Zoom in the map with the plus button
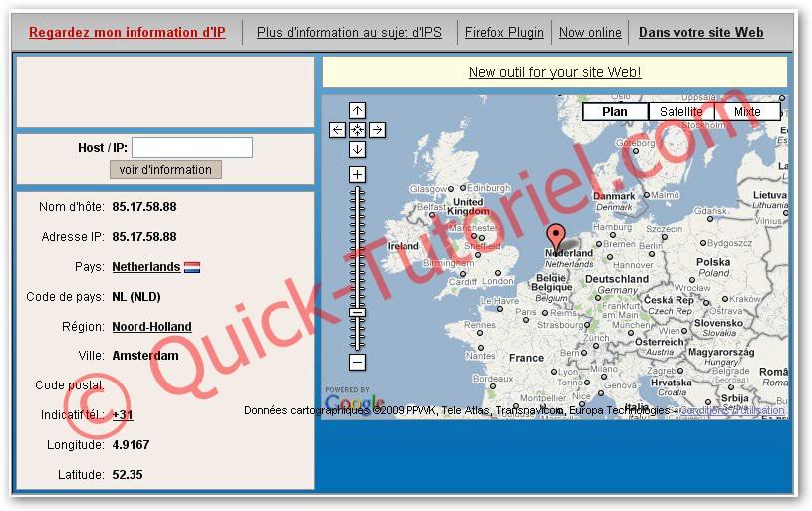 click(357, 174)
